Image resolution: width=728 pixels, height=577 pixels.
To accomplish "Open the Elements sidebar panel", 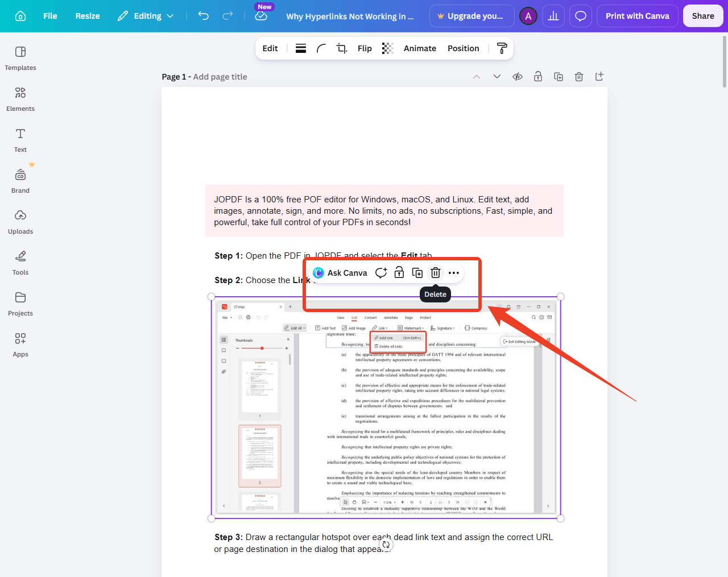I will tap(20, 99).
